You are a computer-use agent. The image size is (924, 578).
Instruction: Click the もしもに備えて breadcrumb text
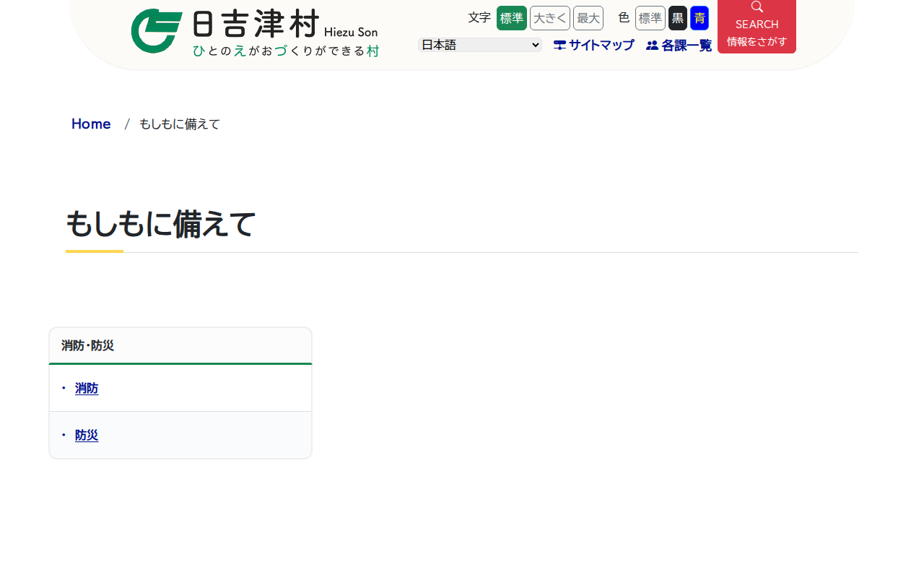180,124
